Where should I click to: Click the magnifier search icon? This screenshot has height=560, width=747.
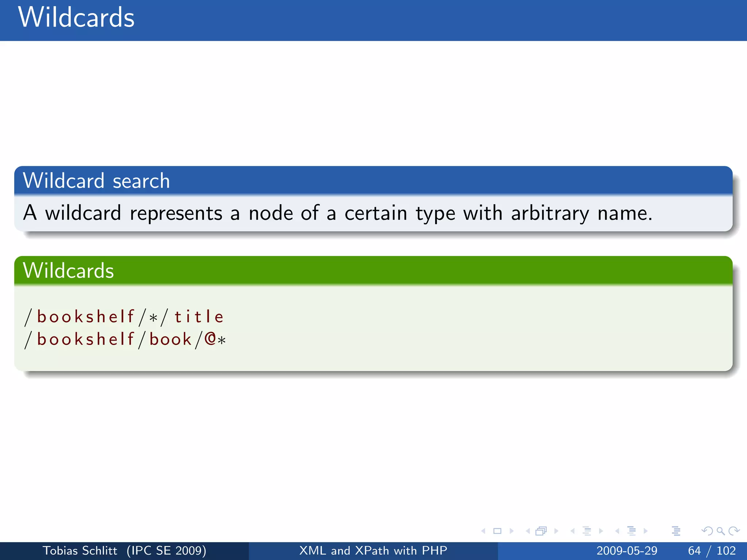click(720, 531)
